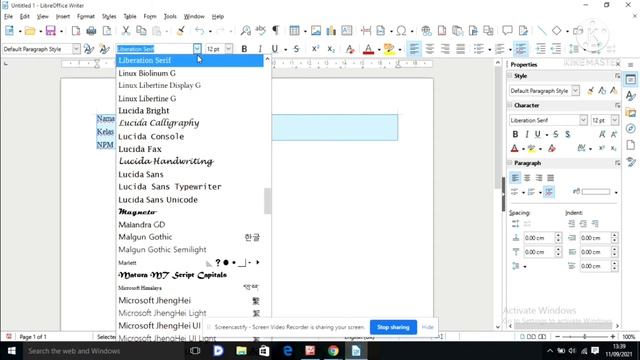Screen dimensions: 640x360
Task: Print the document with the printer icon
Action: tap(91, 31)
